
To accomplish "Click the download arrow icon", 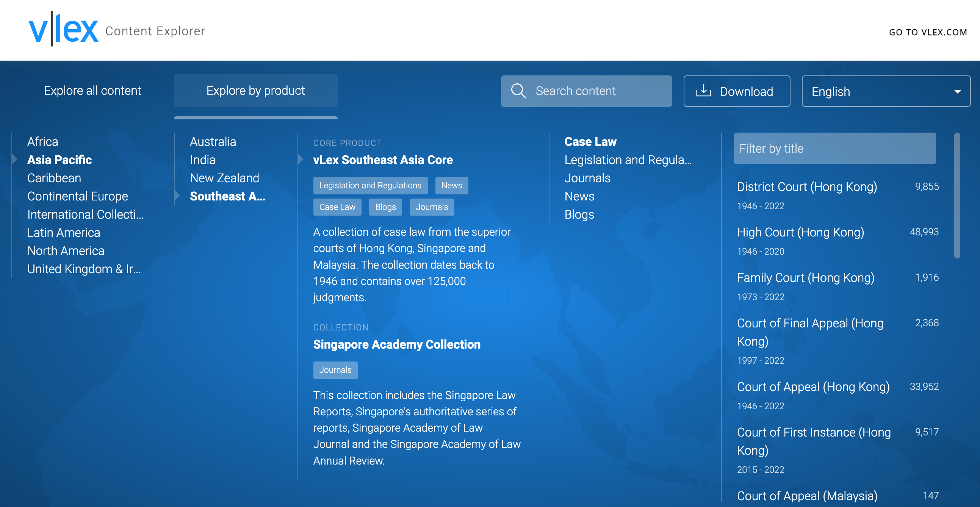I will pyautogui.click(x=703, y=91).
